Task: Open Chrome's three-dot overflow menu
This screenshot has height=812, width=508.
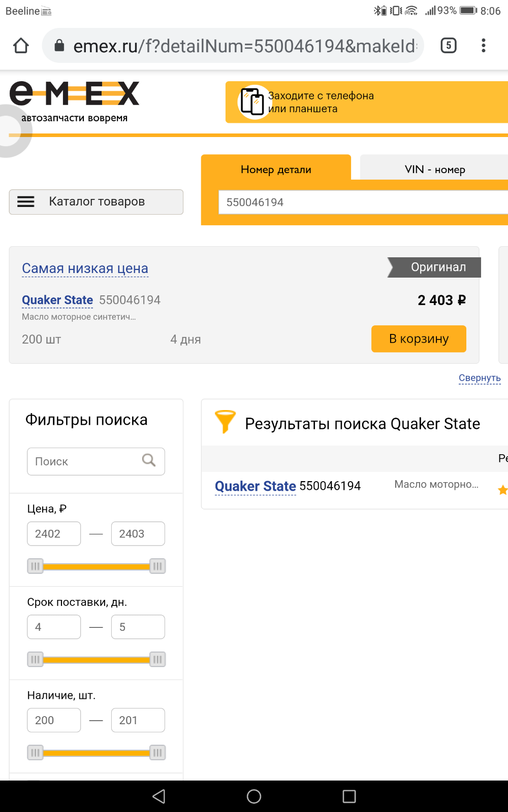Action: click(x=483, y=46)
